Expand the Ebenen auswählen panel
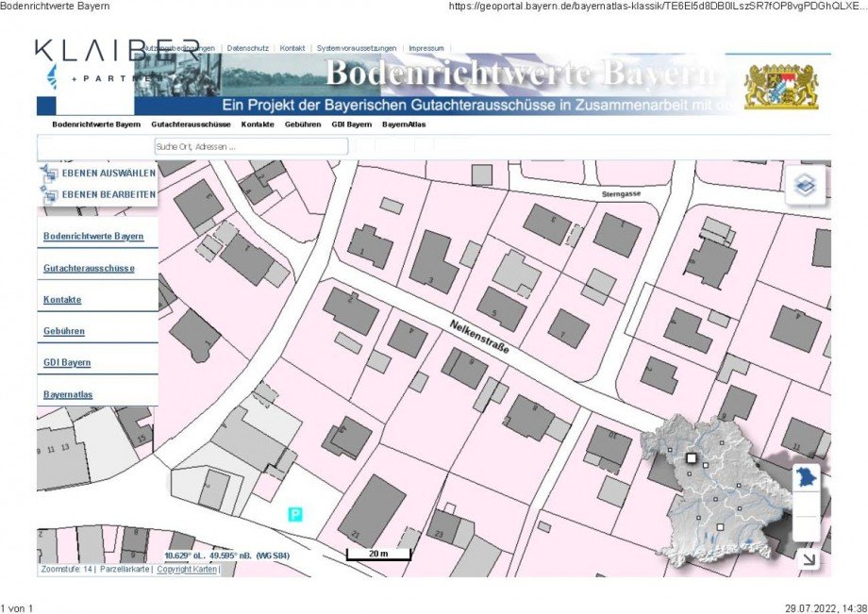The image size is (868, 614). [108, 174]
